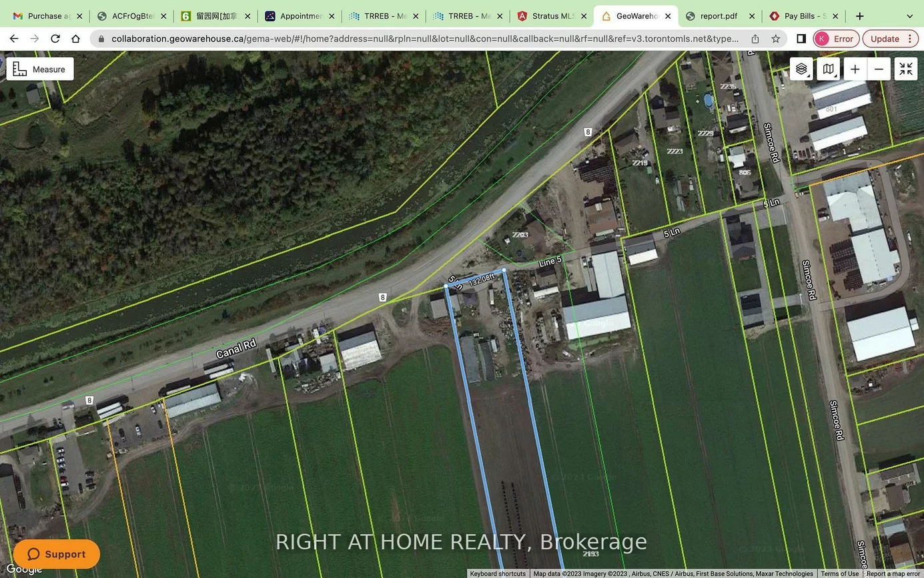Toggle the browser side panel icon

click(801, 38)
